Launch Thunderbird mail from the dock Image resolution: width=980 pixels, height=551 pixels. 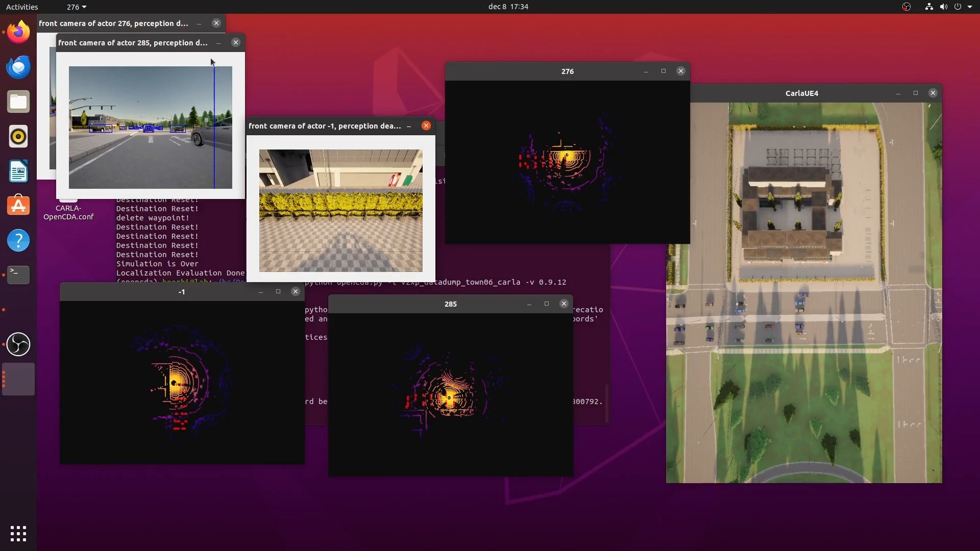tap(18, 67)
